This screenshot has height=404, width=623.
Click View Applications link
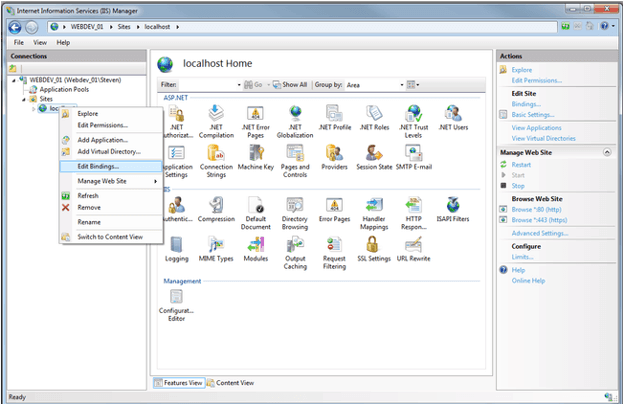[536, 128]
